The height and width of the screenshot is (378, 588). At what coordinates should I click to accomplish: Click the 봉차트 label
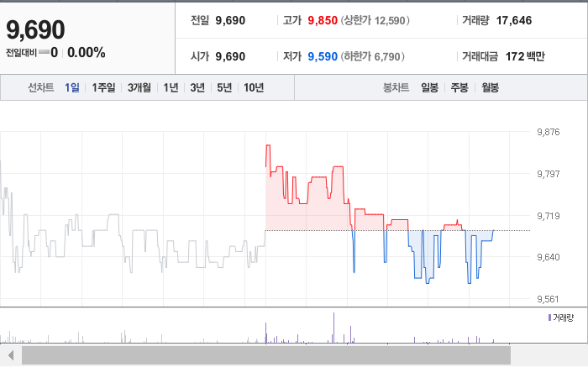(x=396, y=87)
